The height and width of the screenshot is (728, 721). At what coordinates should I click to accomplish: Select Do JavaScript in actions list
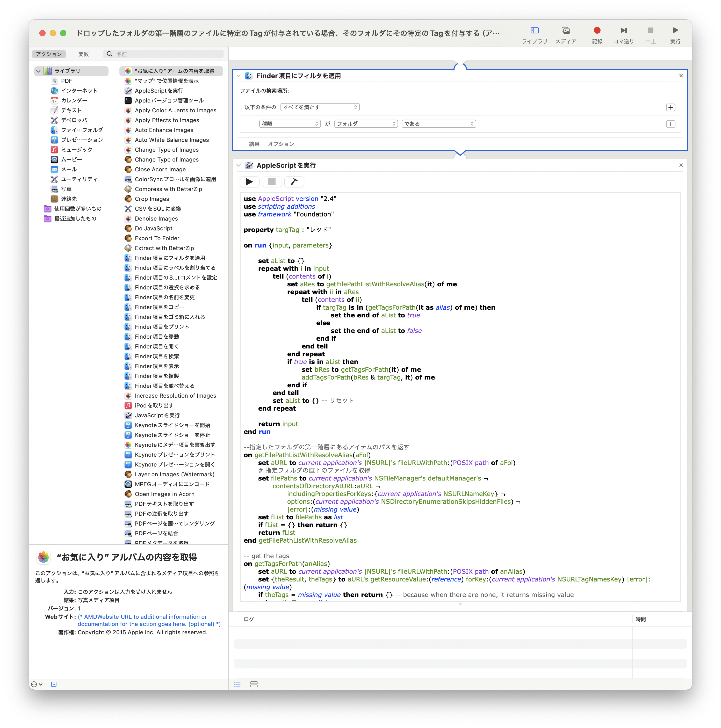153,228
